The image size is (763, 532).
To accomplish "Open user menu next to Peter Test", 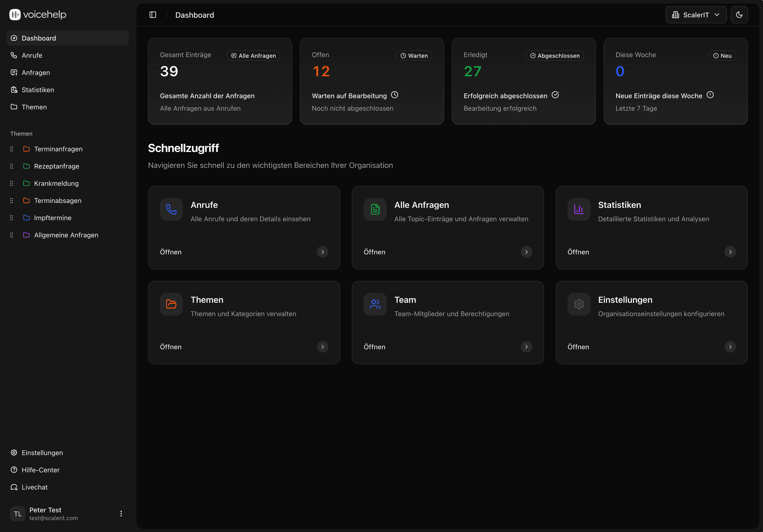I will [x=121, y=514].
